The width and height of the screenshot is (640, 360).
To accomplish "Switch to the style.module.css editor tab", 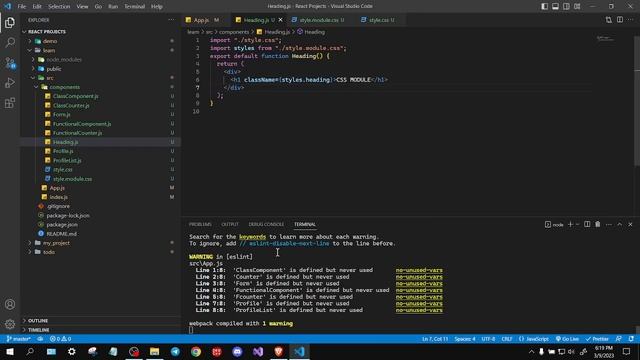I will 318,20.
